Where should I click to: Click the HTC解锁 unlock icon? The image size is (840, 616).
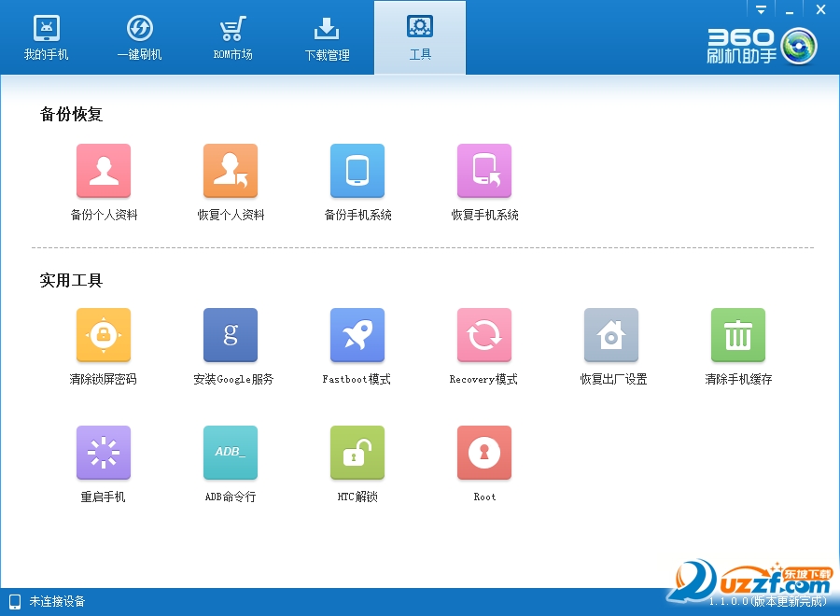tap(357, 453)
